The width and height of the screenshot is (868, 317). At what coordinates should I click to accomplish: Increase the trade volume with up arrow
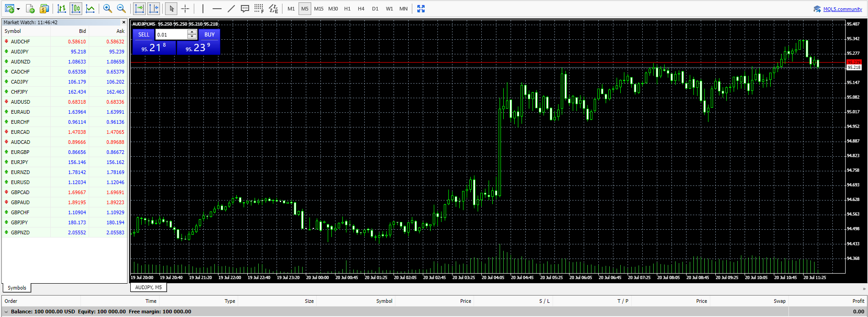192,32
